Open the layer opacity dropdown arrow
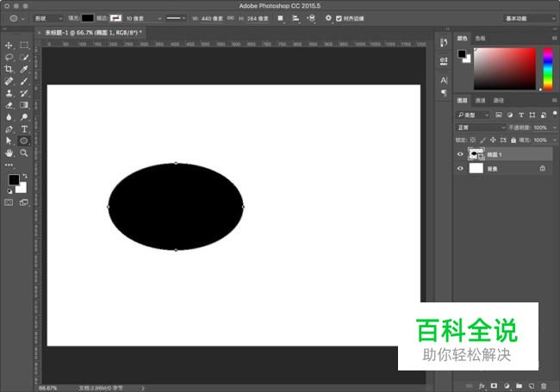The image size is (560, 392). (554, 128)
